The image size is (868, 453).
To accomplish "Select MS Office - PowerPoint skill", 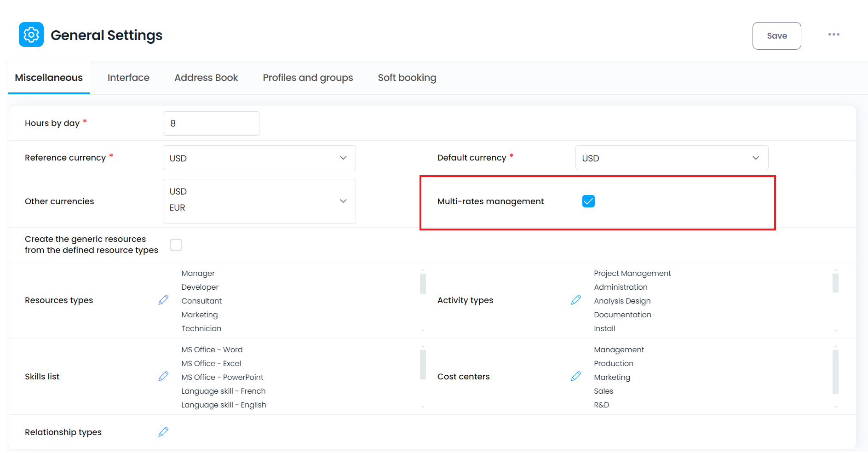I will [222, 377].
